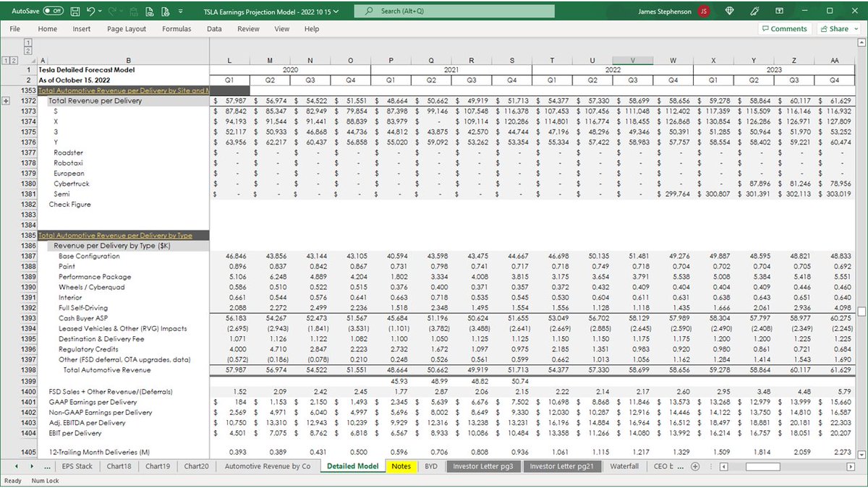
Task: Click row outline level 2 button
Action: pos(14,60)
